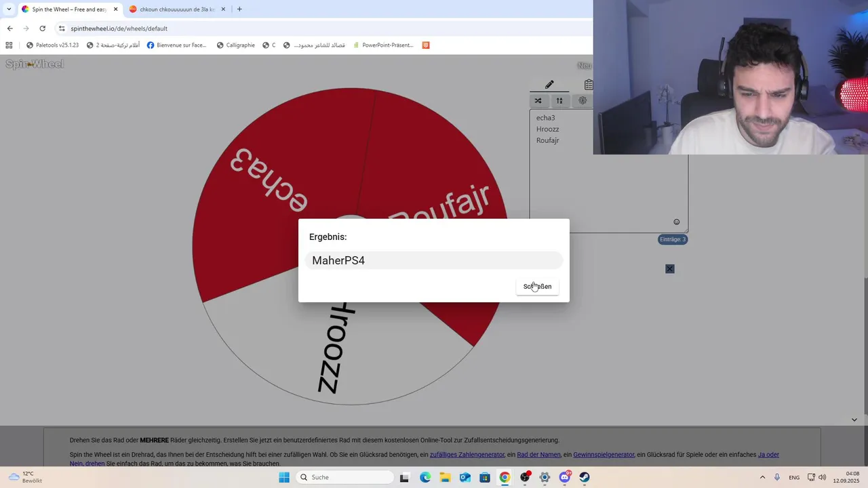
Task: Open the Chrome apps grid shortcut
Action: click(9, 45)
